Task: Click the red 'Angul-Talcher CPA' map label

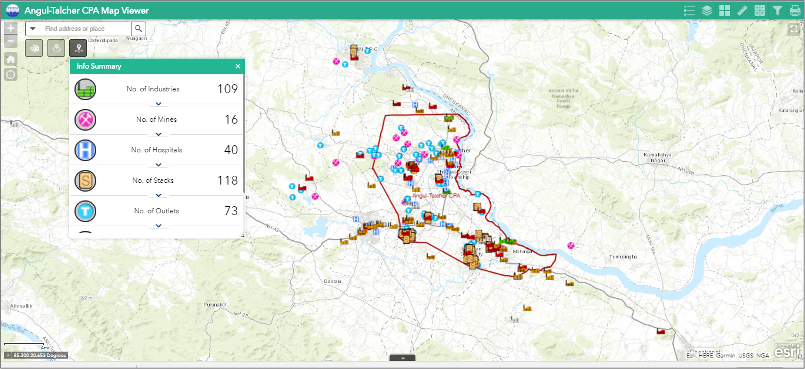Action: tap(436, 196)
